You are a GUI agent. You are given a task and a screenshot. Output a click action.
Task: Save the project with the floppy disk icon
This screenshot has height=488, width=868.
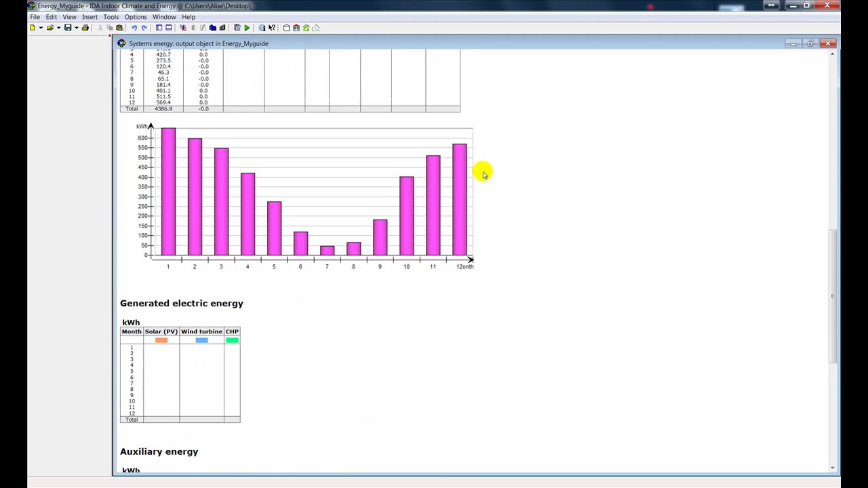click(x=68, y=28)
